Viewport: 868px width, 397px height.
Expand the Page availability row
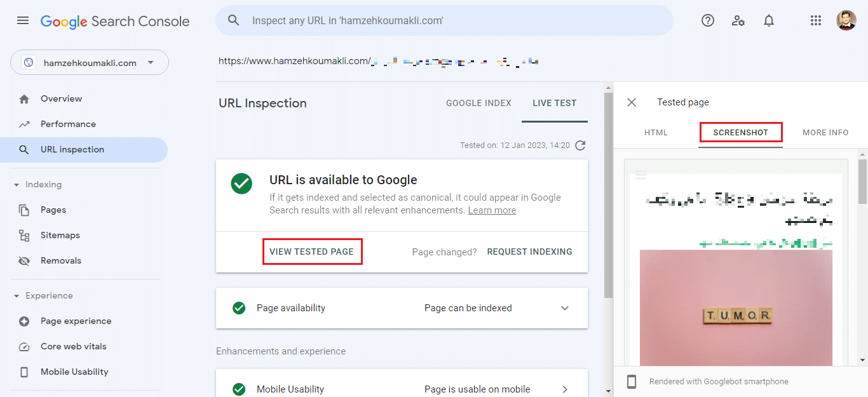(564, 308)
